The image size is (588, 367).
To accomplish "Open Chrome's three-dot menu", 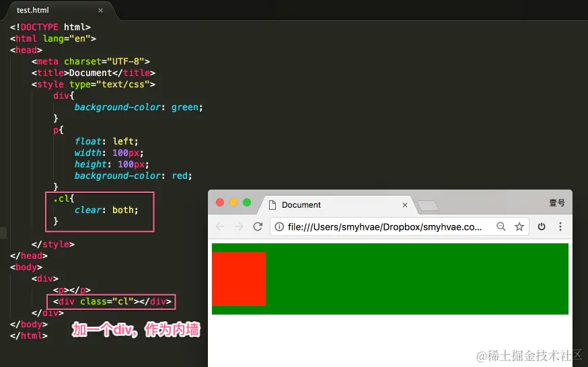I will pos(560,227).
